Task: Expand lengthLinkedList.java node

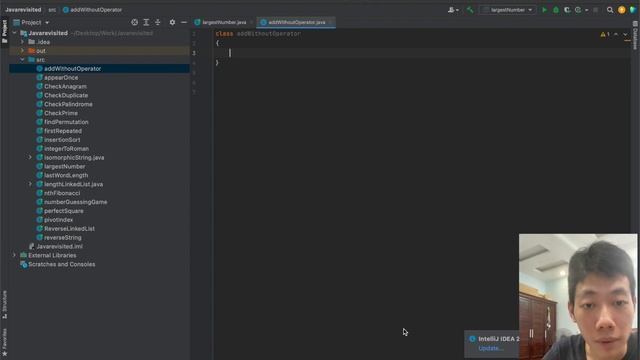Action: click(x=30, y=184)
